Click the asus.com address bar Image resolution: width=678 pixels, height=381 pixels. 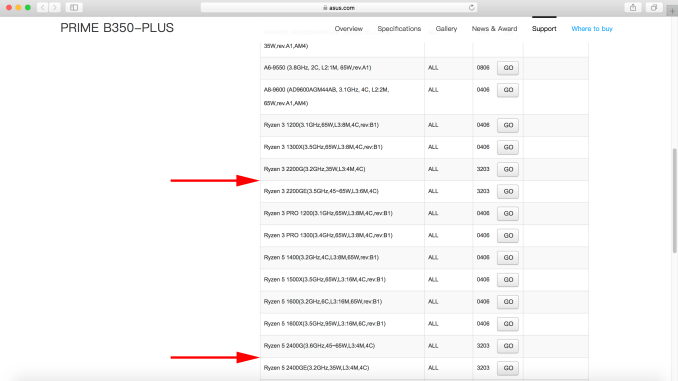339,7
